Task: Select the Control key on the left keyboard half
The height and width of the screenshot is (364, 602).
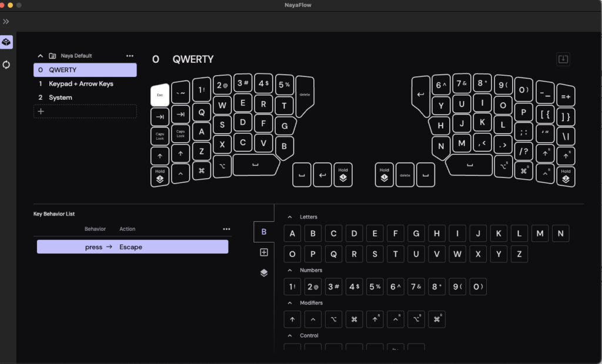Action: pos(180,174)
